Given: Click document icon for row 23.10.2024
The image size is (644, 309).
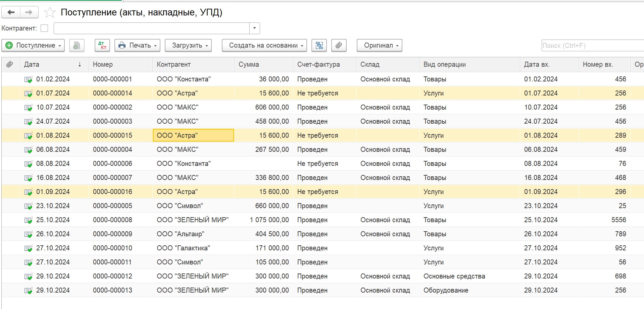Looking at the screenshot, I should (x=28, y=206).
